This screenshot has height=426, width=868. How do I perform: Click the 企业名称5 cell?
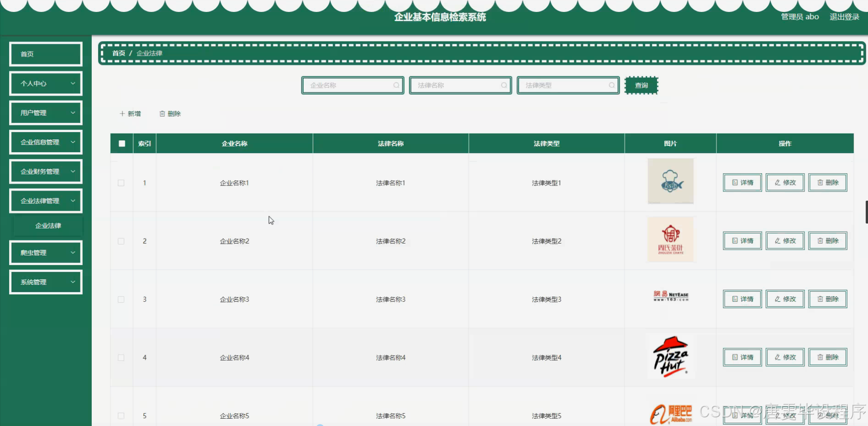pyautogui.click(x=235, y=416)
